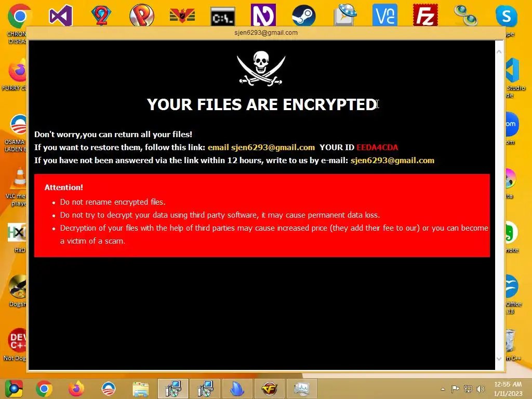Click the sjen6293@gmail.com window title bar
Viewport: 532px width, 399px height.
265,33
